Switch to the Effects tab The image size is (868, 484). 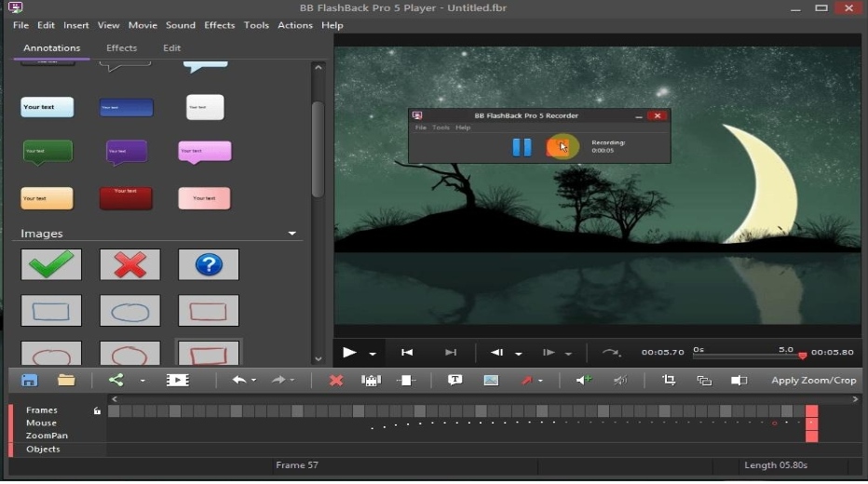pyautogui.click(x=121, y=48)
